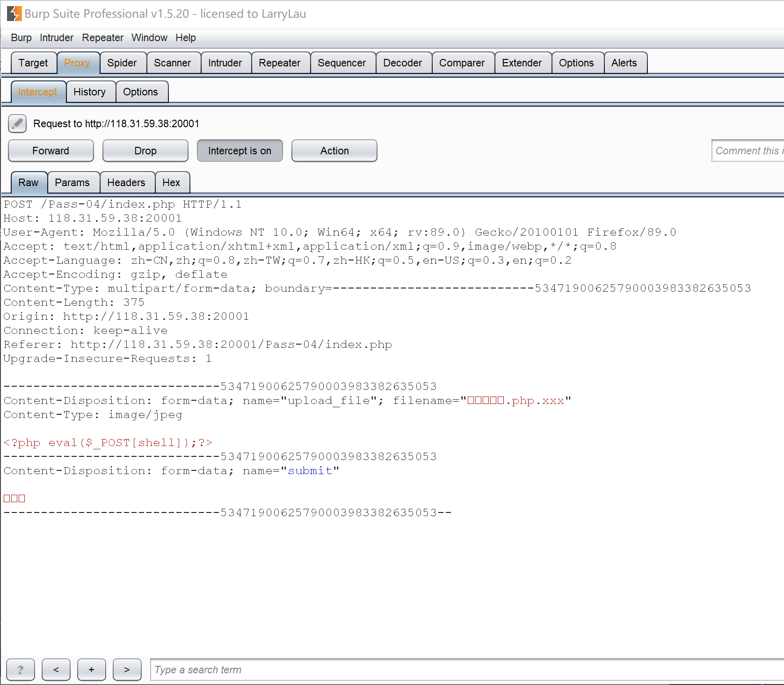Click the Origin header line
The height and width of the screenshot is (685, 784).
coord(126,317)
